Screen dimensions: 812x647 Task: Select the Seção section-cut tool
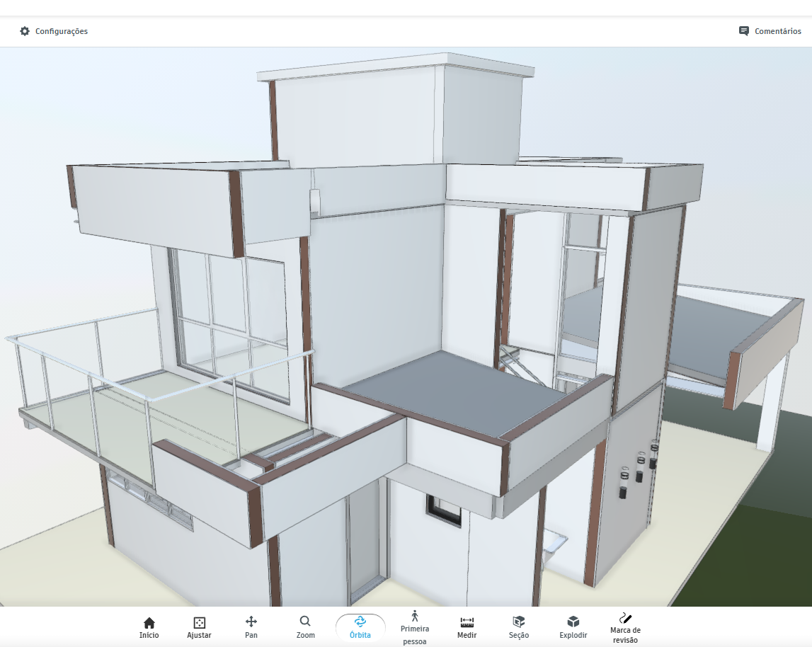pyautogui.click(x=518, y=627)
